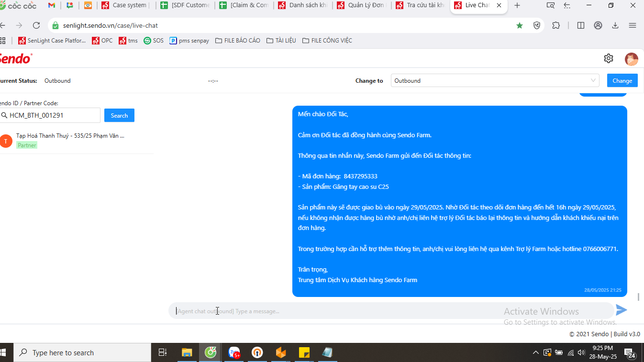
Task: Click the chat scrollbar thumb
Action: point(638,296)
